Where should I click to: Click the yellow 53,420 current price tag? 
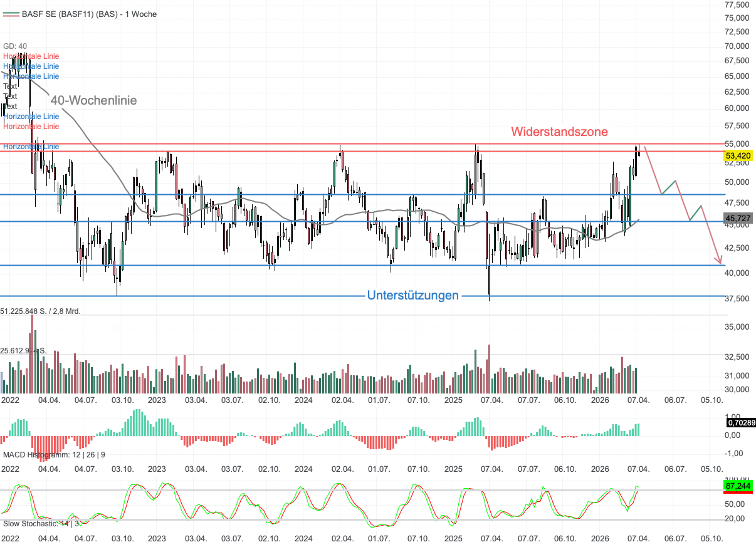pyautogui.click(x=738, y=155)
